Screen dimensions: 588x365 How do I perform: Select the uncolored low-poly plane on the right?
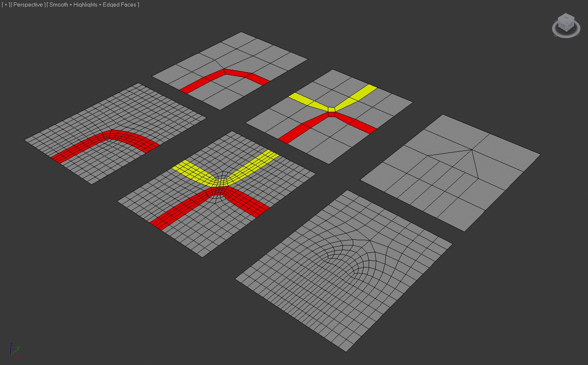(449, 175)
